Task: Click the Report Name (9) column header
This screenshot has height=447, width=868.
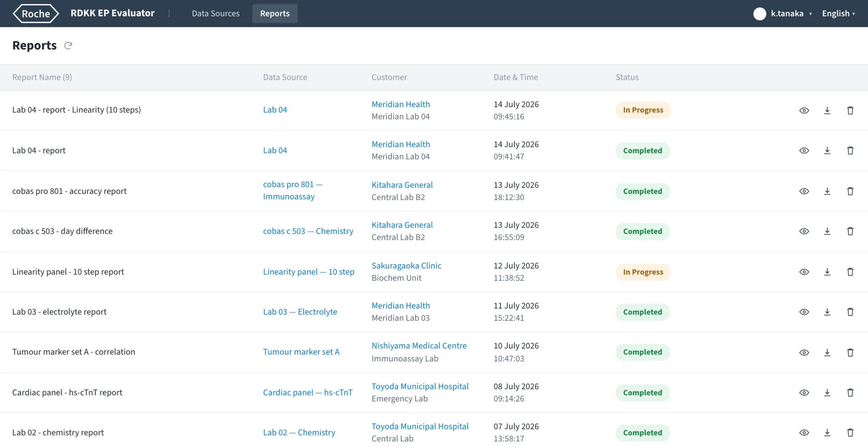Action: 42,77
